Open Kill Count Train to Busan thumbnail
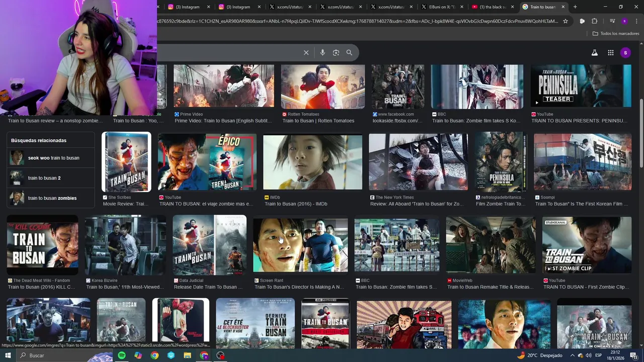The height and width of the screenshot is (362, 644). [x=42, y=244]
